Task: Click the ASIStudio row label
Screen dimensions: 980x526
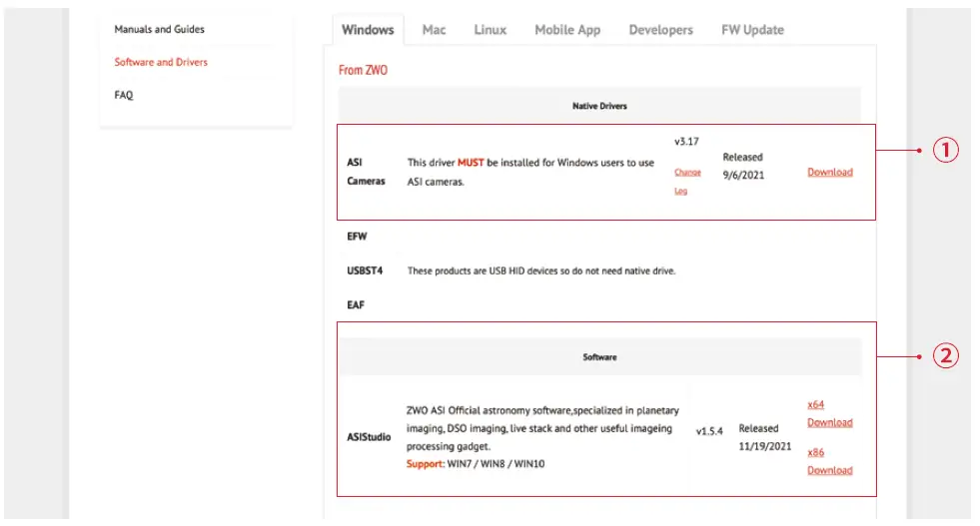Action: pos(369,436)
